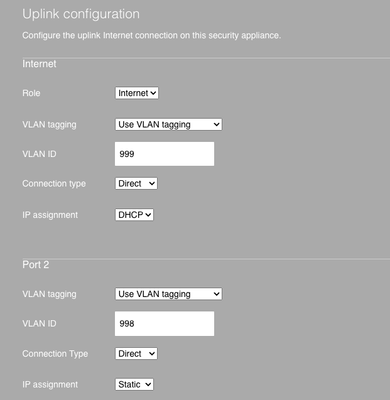Open IP assignment dropdown set to Static
The height and width of the screenshot is (400, 390).
coord(134,385)
